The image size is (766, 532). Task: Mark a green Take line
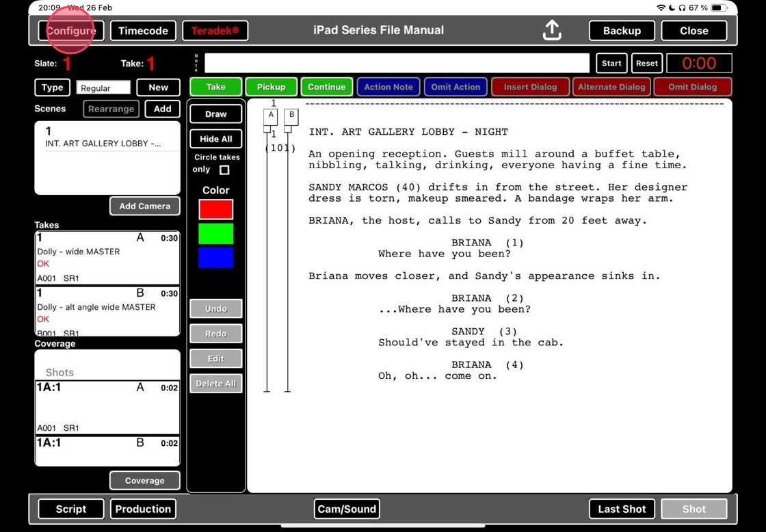point(216,87)
